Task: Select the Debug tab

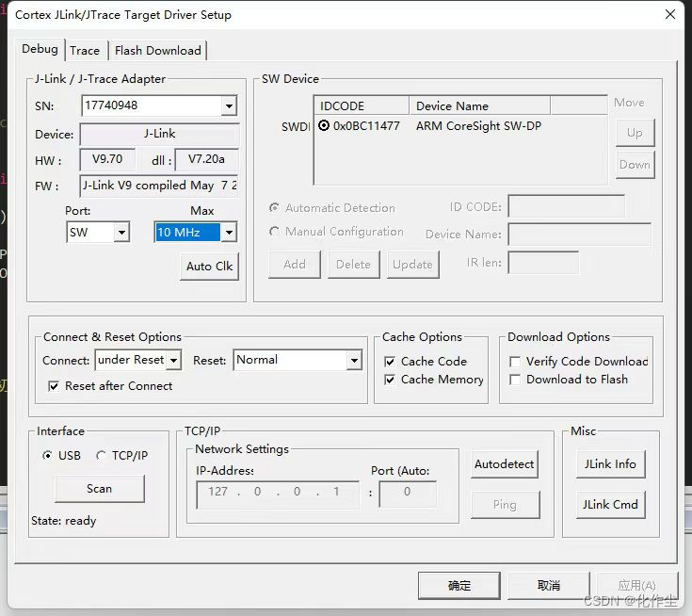Action: (40, 49)
